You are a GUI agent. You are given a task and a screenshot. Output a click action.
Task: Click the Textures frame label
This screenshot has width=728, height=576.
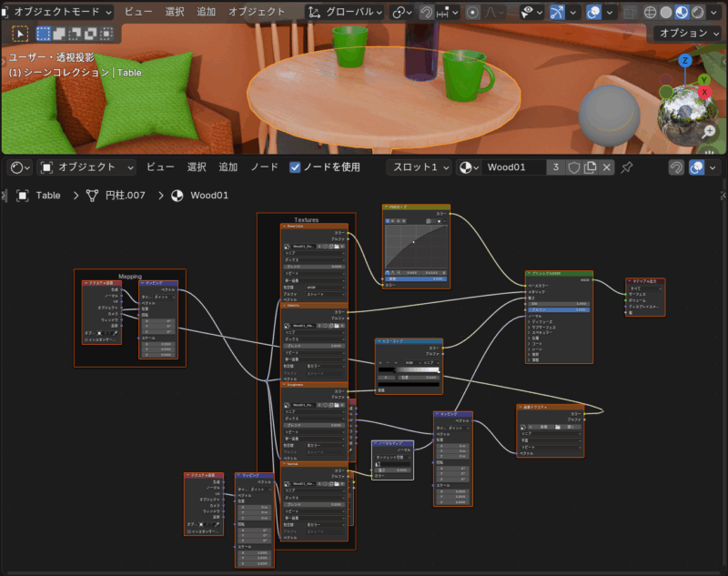click(307, 219)
